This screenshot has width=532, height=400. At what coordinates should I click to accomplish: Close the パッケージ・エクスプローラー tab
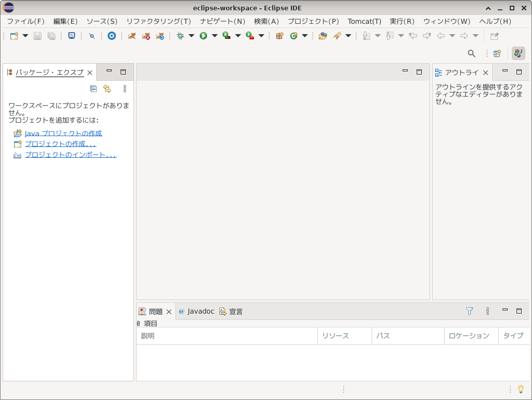point(90,72)
